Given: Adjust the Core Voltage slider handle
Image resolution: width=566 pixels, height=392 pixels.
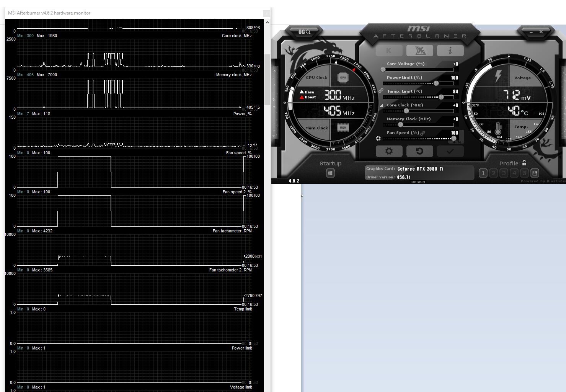Looking at the screenshot, I should tap(383, 70).
